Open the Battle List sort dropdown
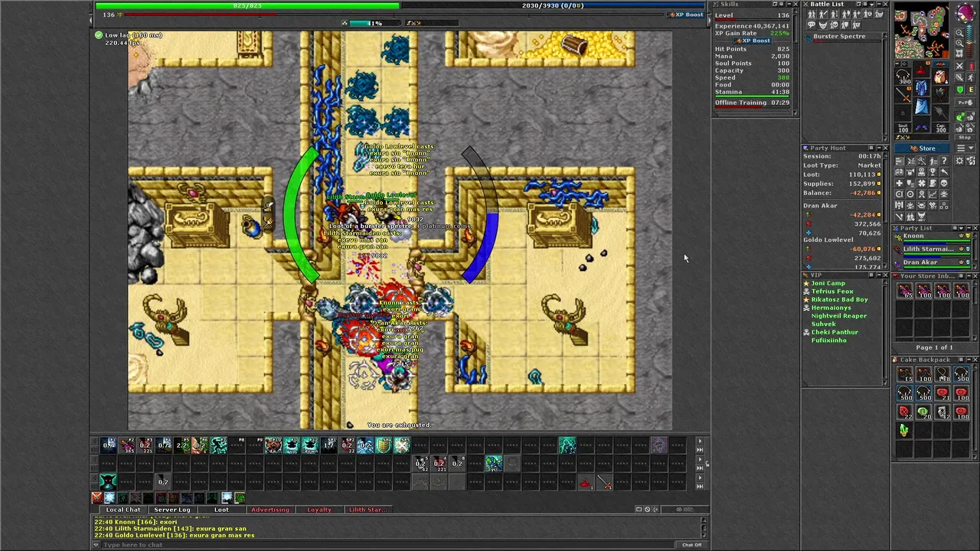This screenshot has height=551, width=980. tap(871, 5)
